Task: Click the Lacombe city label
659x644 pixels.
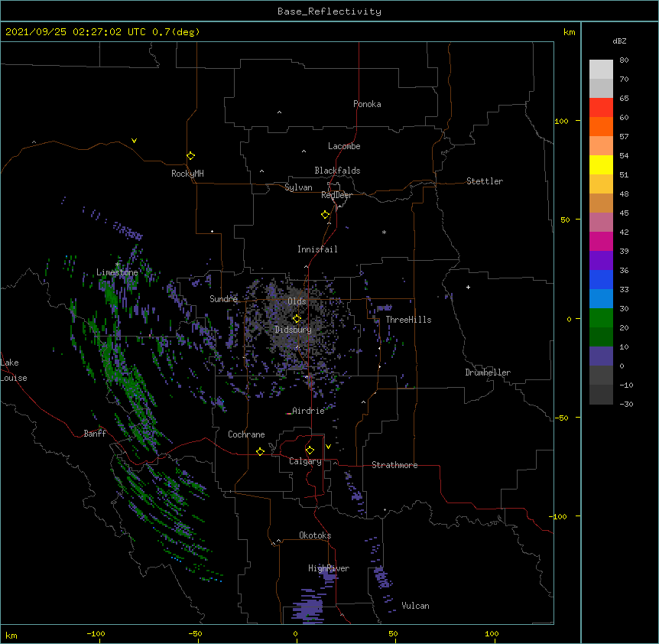Action: coord(344,146)
